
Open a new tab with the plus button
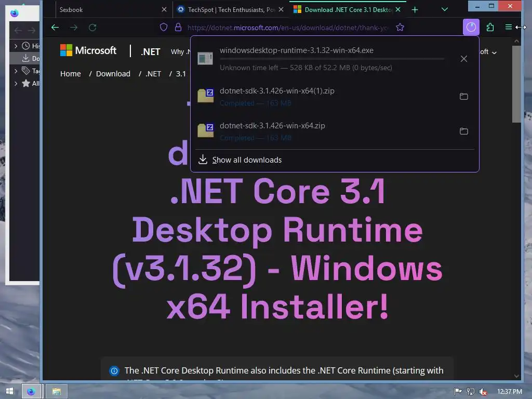pos(415,9)
